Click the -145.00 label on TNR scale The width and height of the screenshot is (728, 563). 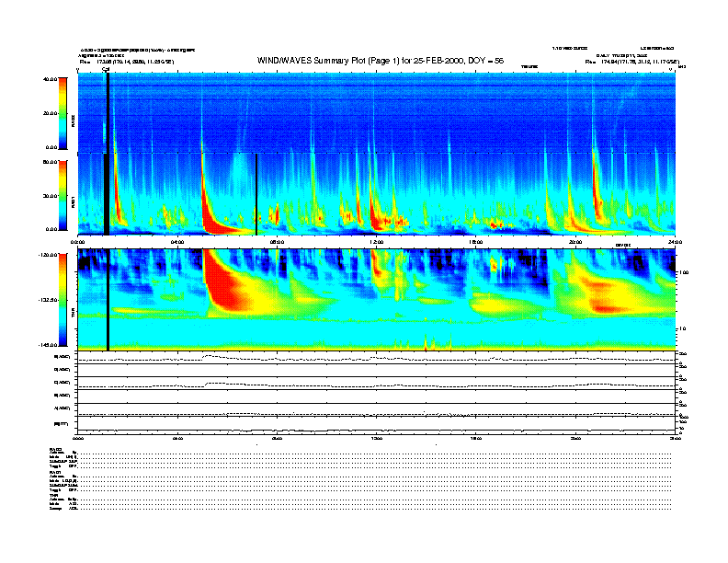coord(48,345)
